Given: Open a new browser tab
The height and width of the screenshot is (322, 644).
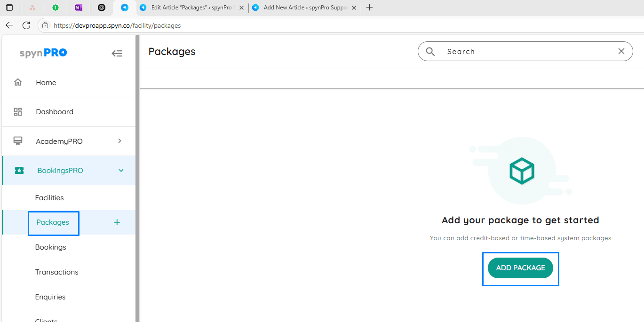Looking at the screenshot, I should click(x=369, y=8).
